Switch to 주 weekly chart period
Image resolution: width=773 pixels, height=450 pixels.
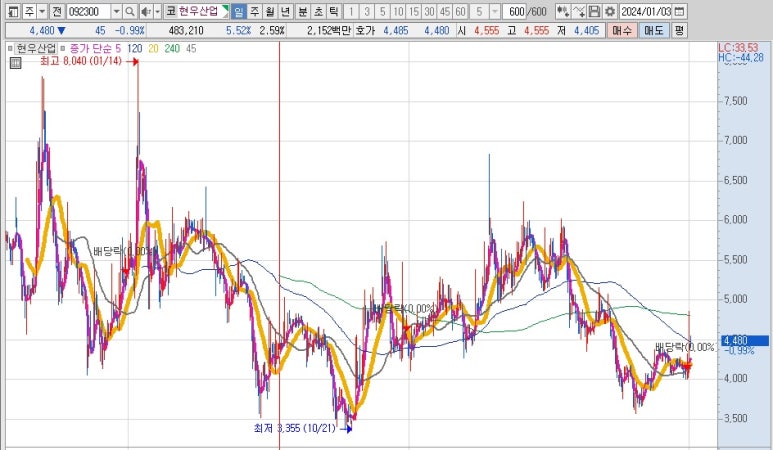[254, 11]
